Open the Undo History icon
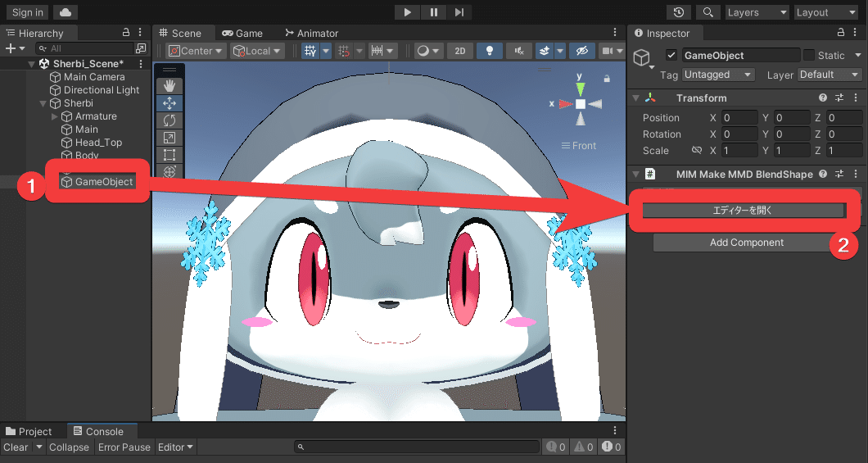This screenshot has height=463, width=868. click(679, 12)
